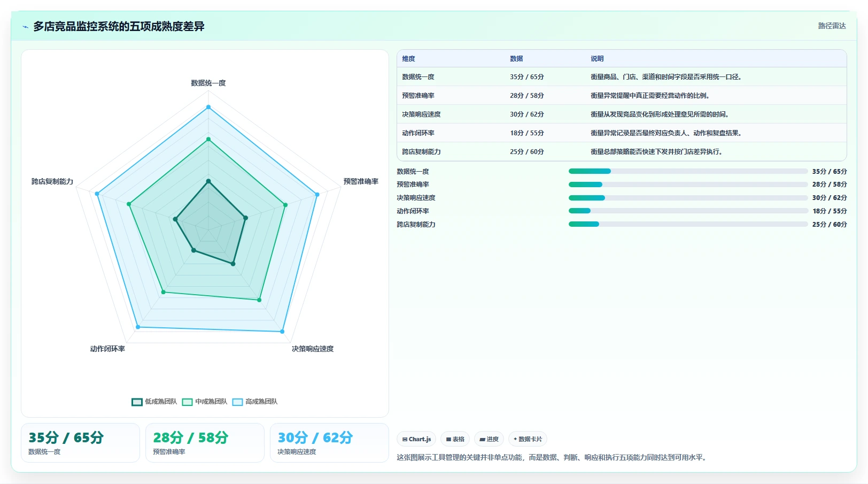The height and width of the screenshot is (484, 868).
Task: Click the 35分 / 65分 table cell
Action: pyautogui.click(x=527, y=77)
